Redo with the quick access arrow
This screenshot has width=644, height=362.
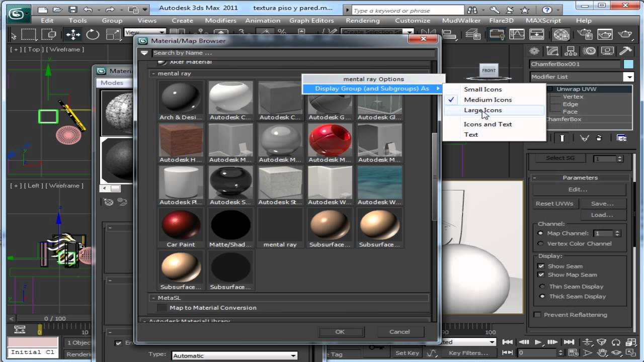[110, 9]
